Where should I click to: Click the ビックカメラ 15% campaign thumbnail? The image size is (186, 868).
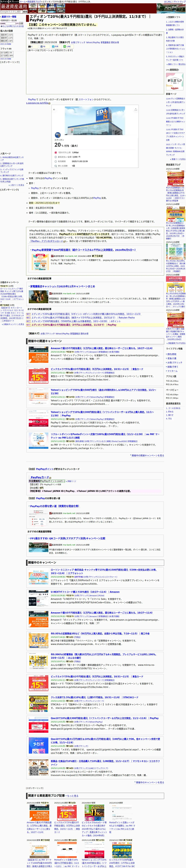click(x=38, y=376)
